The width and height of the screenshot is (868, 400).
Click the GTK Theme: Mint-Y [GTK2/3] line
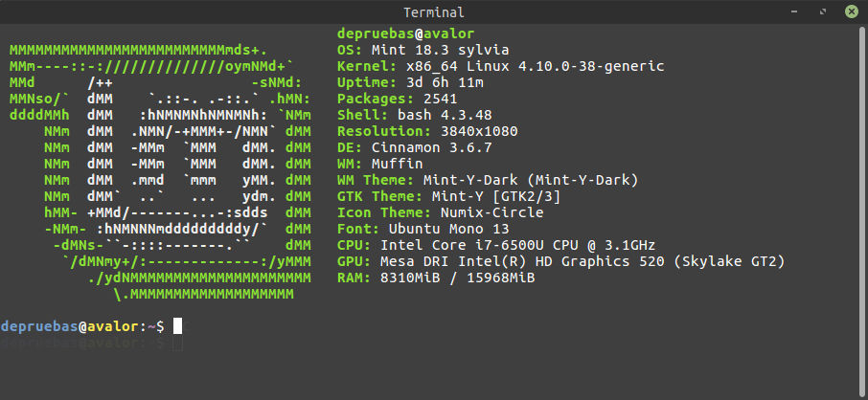449,196
